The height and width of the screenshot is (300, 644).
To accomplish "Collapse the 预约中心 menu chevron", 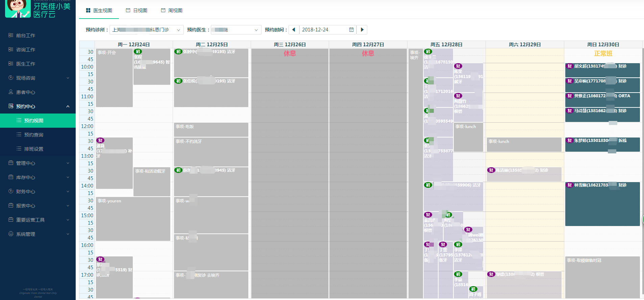I will click(68, 106).
